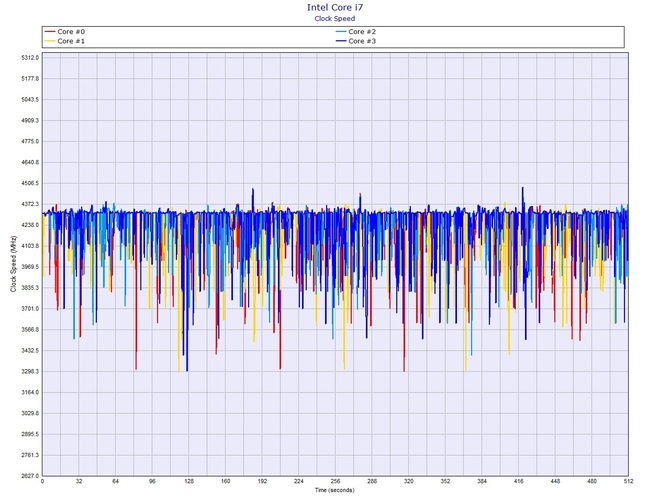Click the dark blue Core #3 legend swatch
The height and width of the screenshot is (502, 670).
click(341, 41)
